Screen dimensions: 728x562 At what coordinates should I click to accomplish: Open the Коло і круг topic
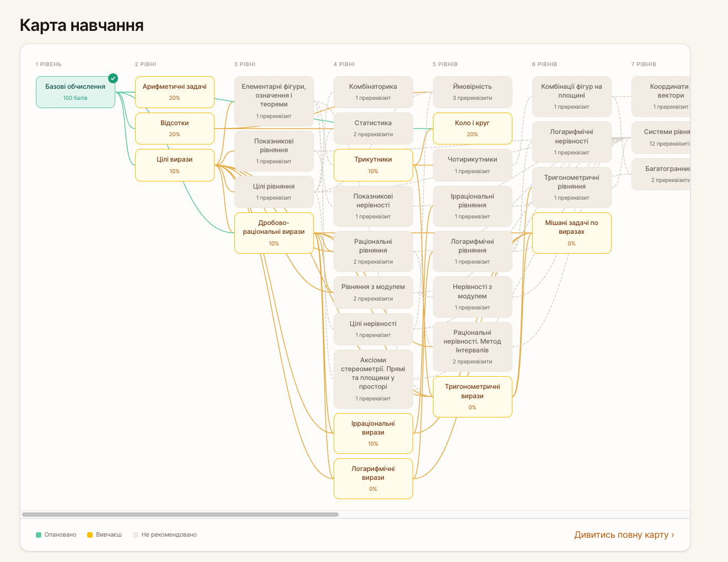(x=472, y=129)
